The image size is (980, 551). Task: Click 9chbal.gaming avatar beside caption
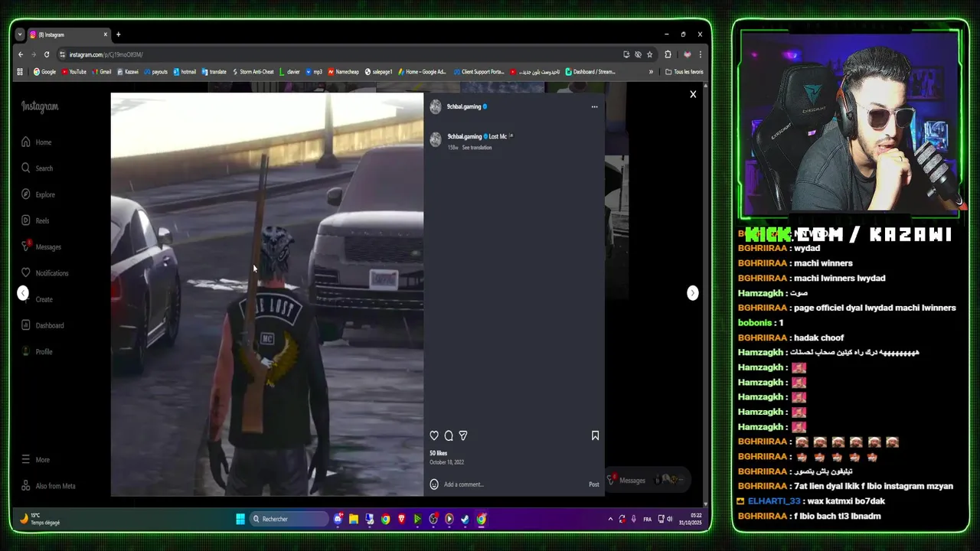[436, 139]
